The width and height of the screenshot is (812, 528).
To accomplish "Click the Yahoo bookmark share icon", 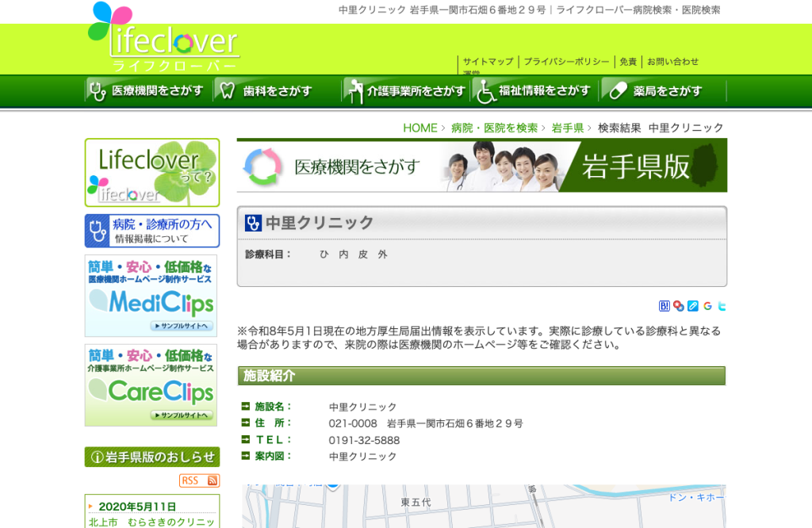I will tap(679, 306).
